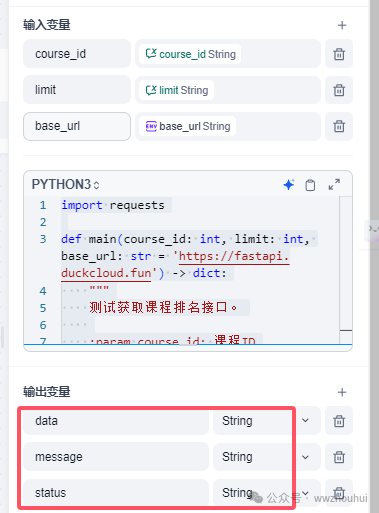This screenshot has height=513, width=379.
Task: Open the data type dropdown chevron
Action: (305, 421)
